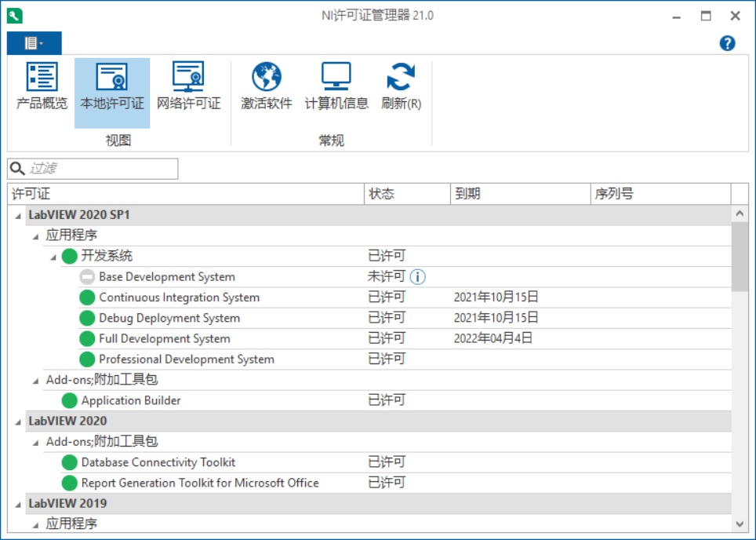Collapse Add-ons;附加工具包 under LabVIEW 2020 SP1
The width and height of the screenshot is (756, 540).
pyautogui.click(x=35, y=381)
